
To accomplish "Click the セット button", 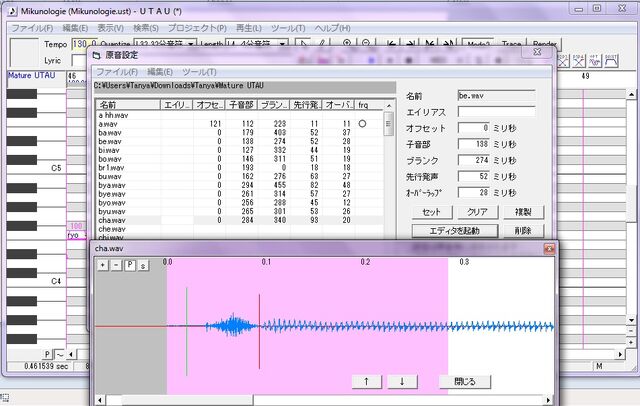I will pos(432,212).
